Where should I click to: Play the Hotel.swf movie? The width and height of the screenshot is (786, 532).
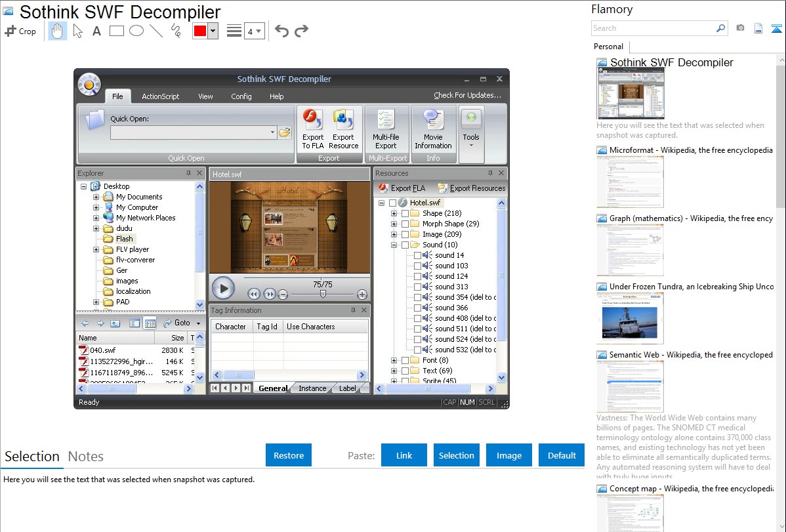[x=223, y=289]
